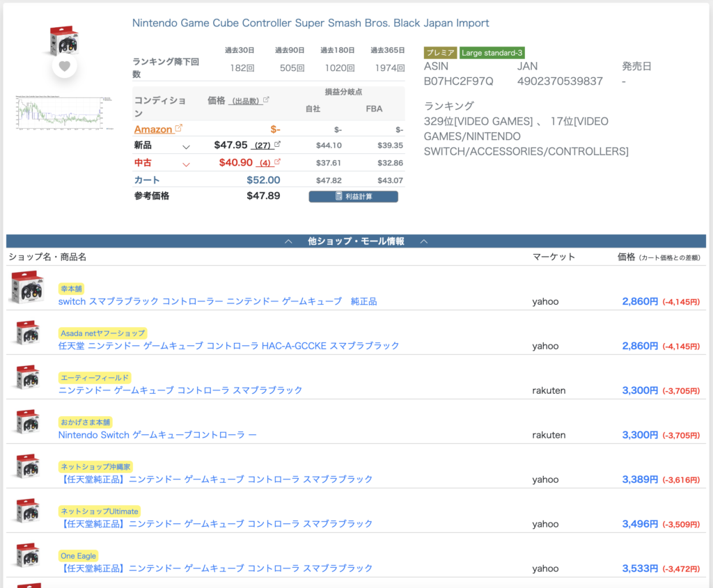Click the (出品数) header link
This screenshot has width=713, height=588.
pos(246,101)
